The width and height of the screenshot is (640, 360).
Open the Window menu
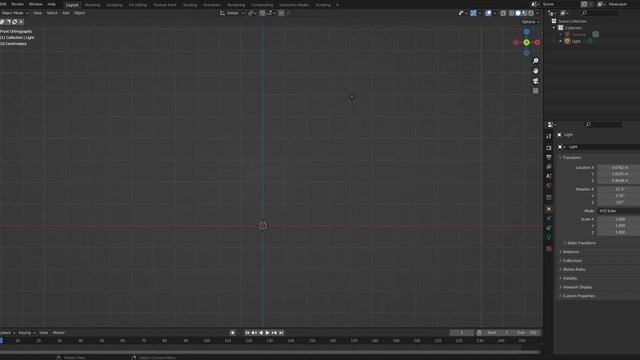(36, 4)
